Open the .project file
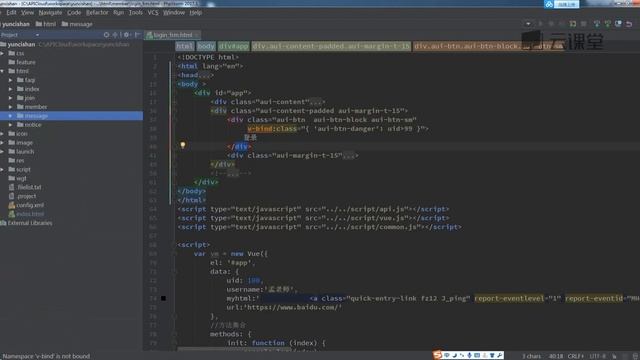Viewport: 640px width, 360px height. [x=22, y=197]
